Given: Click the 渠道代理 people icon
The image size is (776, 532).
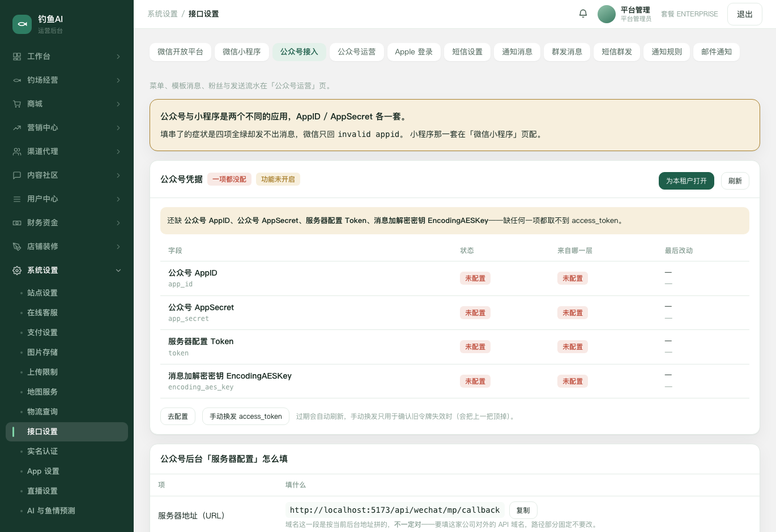Looking at the screenshot, I should (17, 152).
